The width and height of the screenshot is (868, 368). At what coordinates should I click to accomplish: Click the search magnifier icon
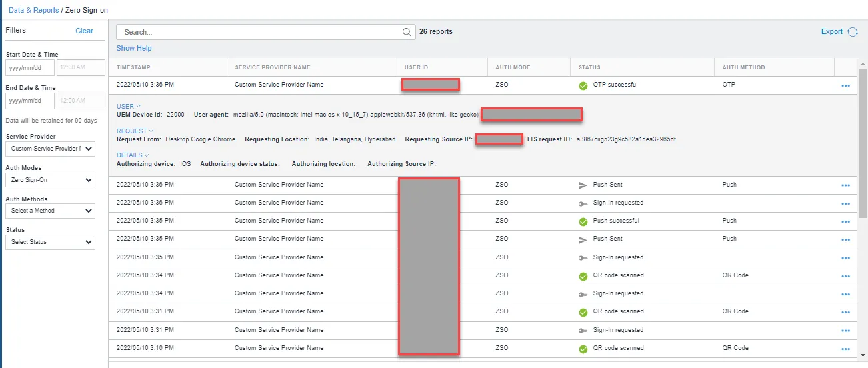(x=407, y=32)
